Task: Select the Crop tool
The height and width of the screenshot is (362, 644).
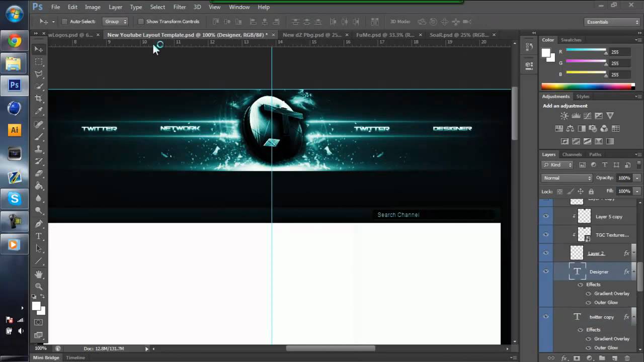Action: 39,99
